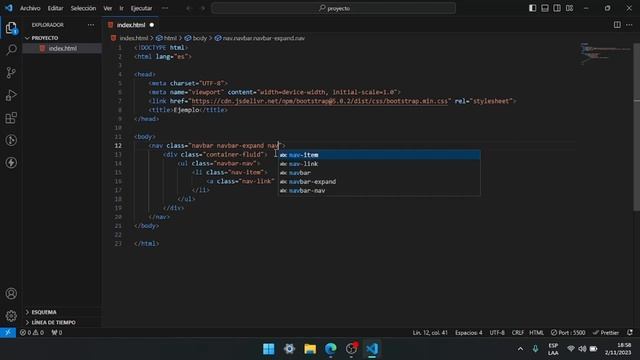Image resolution: width=640 pixels, height=360 pixels.
Task: Go back with the navigation arrow
Action: pyautogui.click(x=189, y=8)
